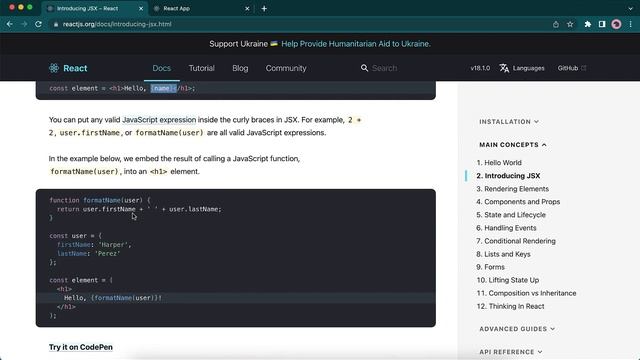640x360 pixels.
Task: Click the v18.1.0 version link
Action: pos(480,68)
